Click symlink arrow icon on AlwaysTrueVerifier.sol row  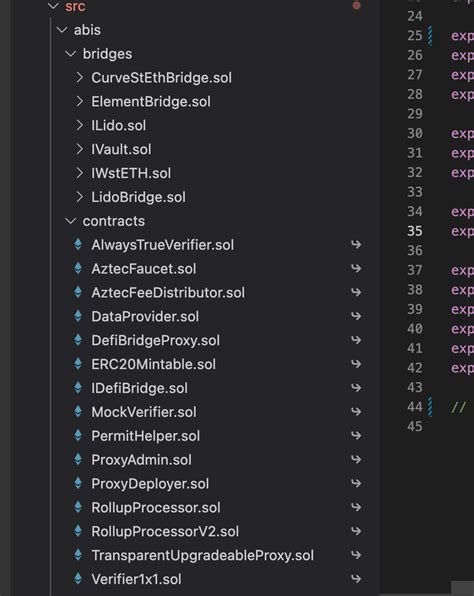[x=356, y=244]
